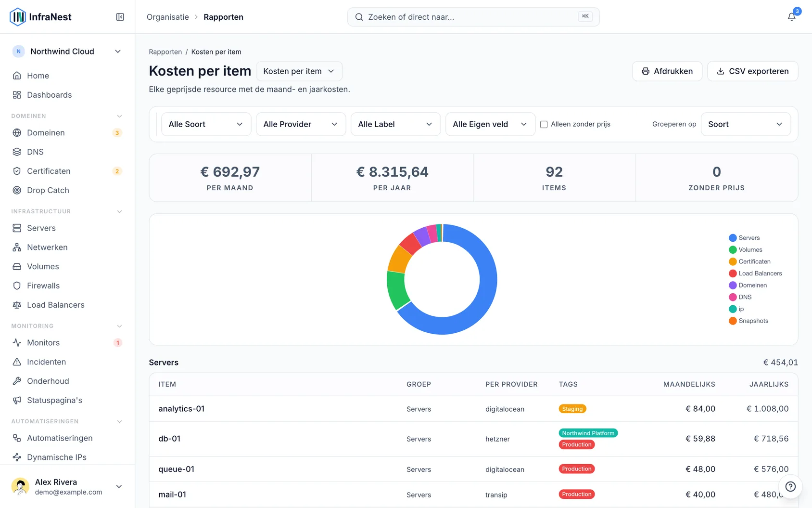Expand Northwind Cloud organisation switcher

pyautogui.click(x=67, y=52)
